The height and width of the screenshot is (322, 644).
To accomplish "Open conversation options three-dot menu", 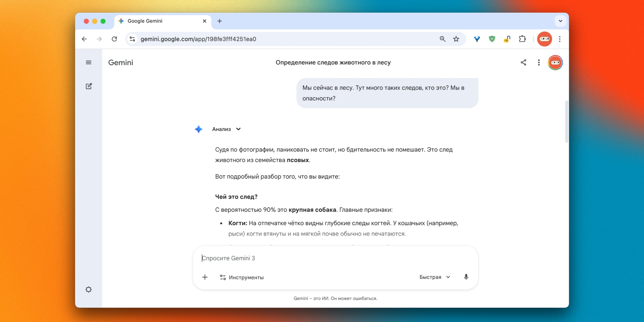I will pos(539,62).
